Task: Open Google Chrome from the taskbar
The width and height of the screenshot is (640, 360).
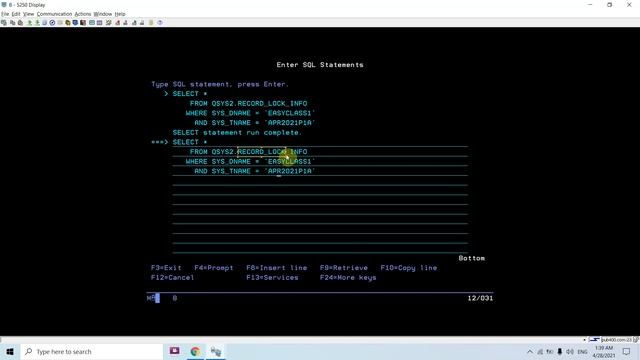Action: (195, 351)
